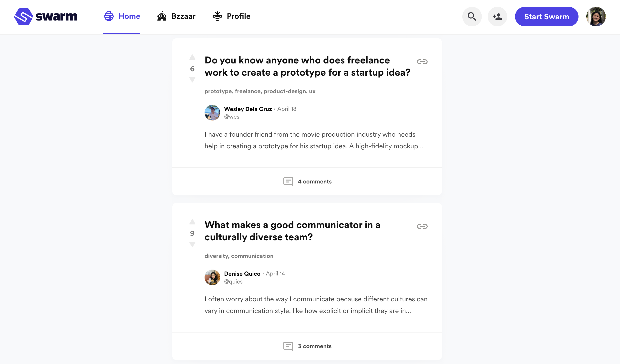Click Wesley Dela Cruz's avatar
620x364 pixels.
tap(212, 113)
